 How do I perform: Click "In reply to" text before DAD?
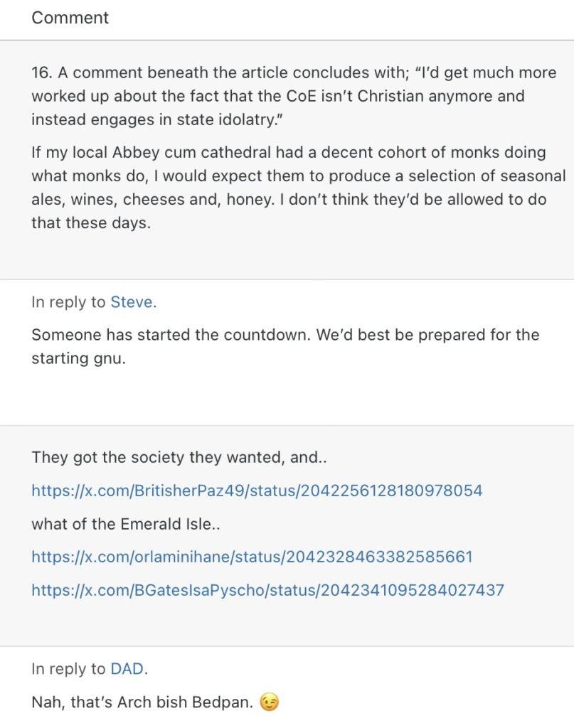click(68, 669)
